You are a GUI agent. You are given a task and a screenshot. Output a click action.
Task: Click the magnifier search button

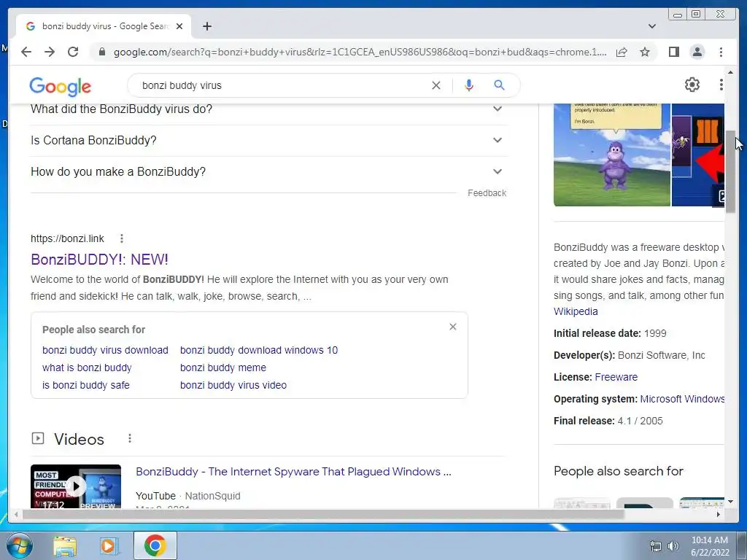pos(499,85)
